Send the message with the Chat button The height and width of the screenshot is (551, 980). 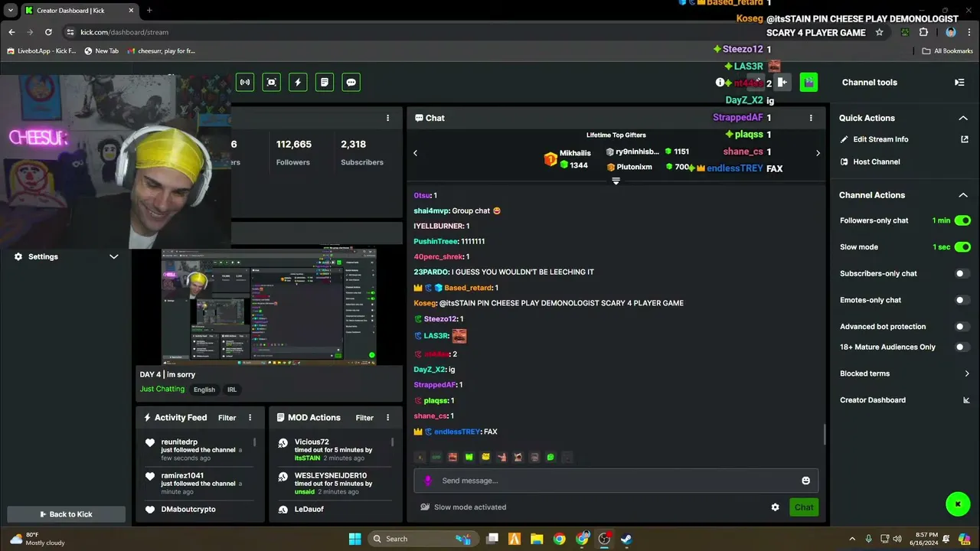(804, 507)
